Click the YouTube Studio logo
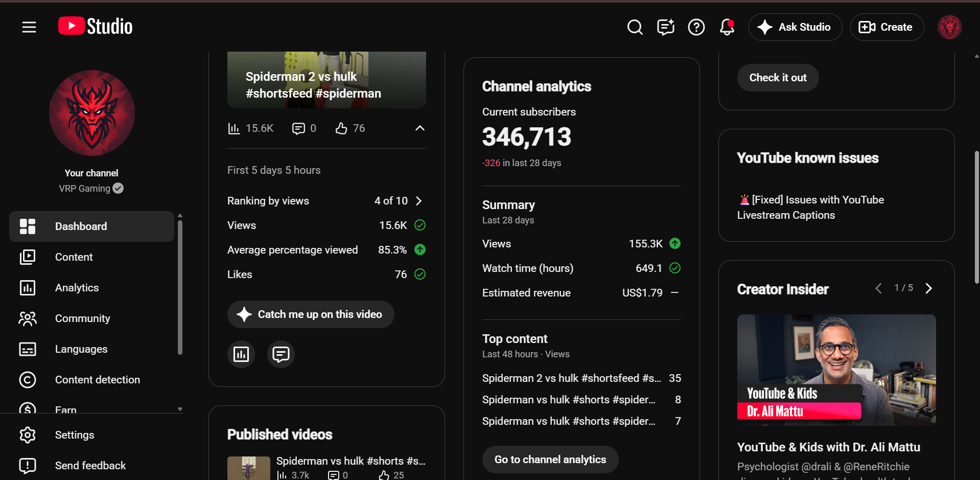This screenshot has width=980, height=480. 96,27
